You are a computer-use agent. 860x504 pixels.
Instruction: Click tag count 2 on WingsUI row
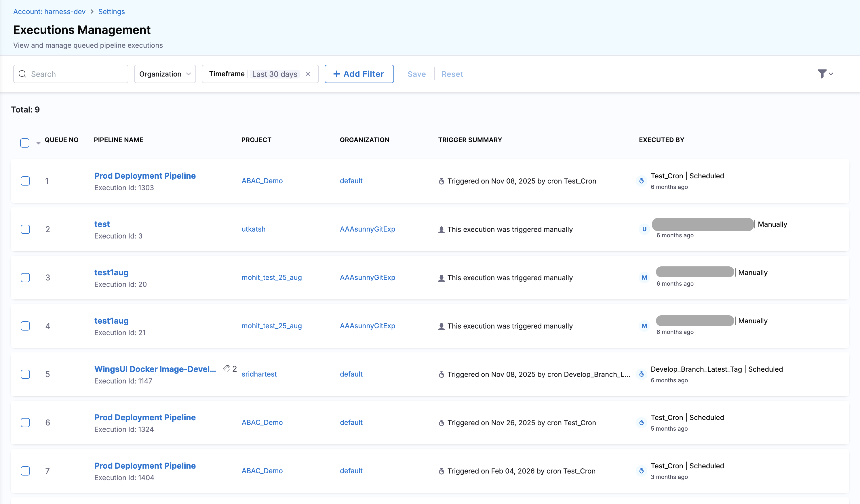[x=235, y=369]
